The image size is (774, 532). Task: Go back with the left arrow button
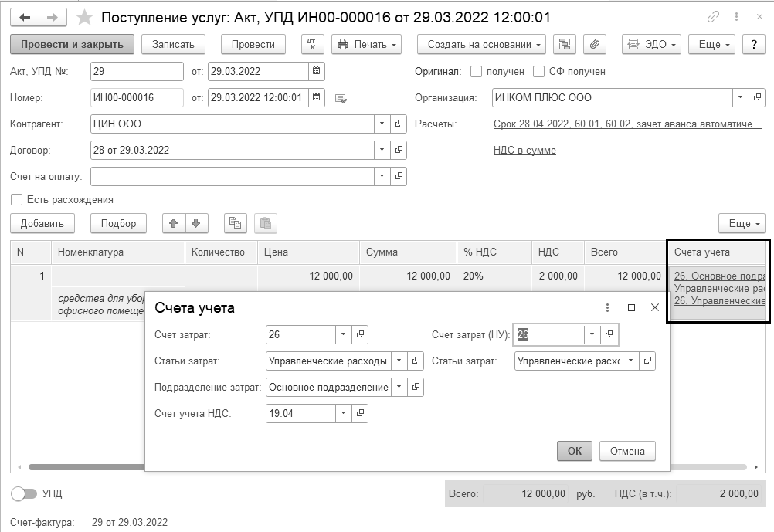tap(25, 18)
